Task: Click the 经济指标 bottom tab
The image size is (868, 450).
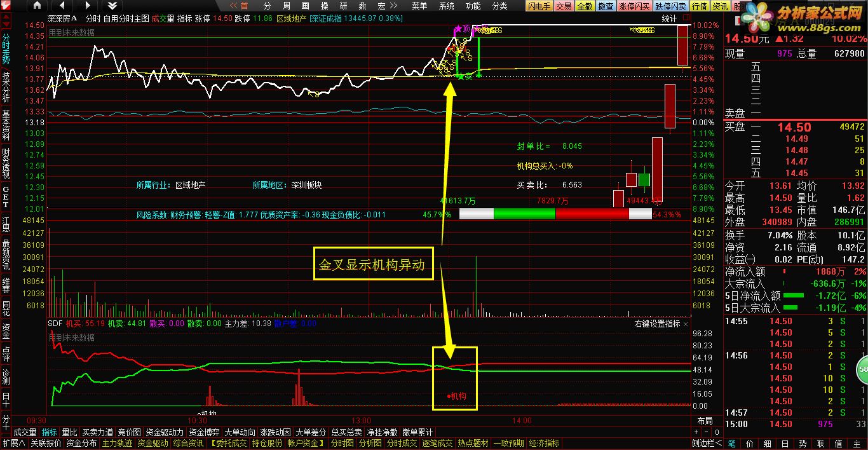Action: [x=544, y=443]
